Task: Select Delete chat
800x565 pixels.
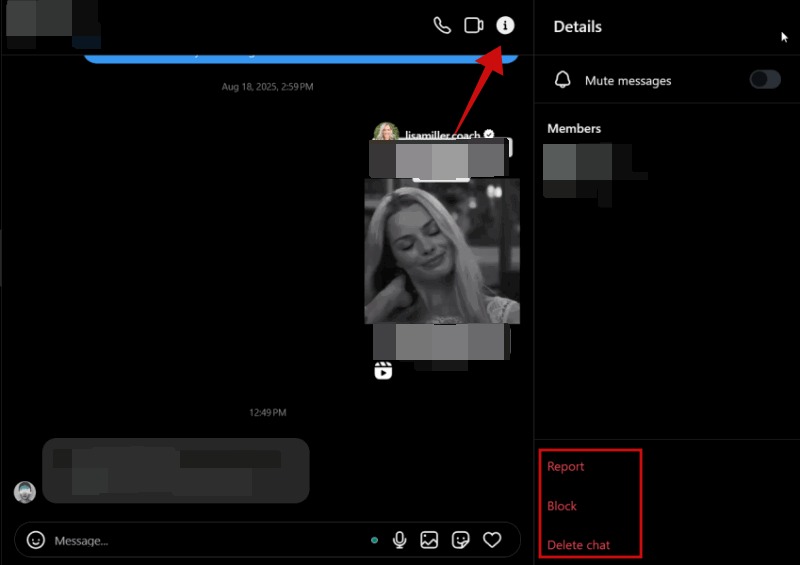Action: tap(579, 545)
